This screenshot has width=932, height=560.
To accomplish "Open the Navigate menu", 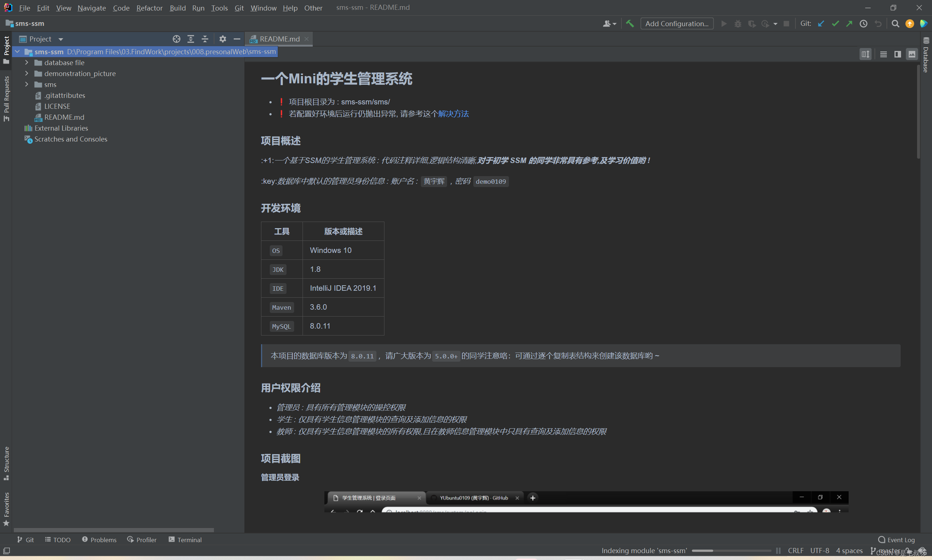I will 92,8.
